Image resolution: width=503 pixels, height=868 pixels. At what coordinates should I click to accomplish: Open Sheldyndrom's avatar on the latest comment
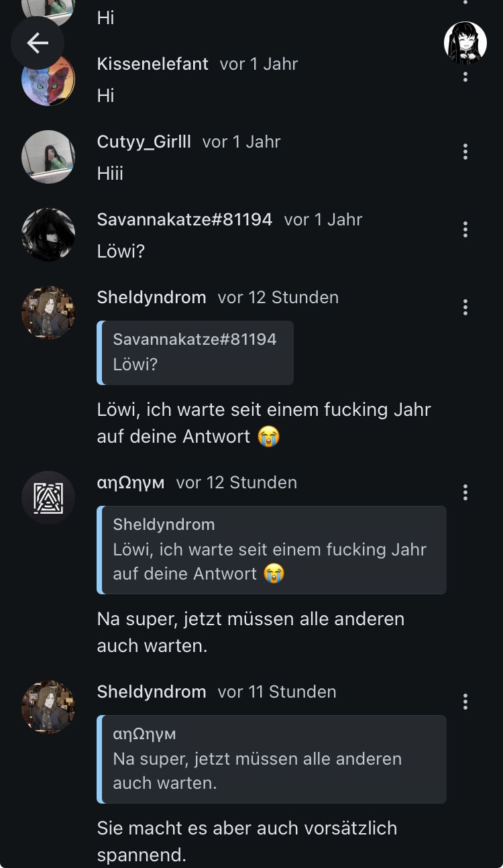[x=48, y=707]
